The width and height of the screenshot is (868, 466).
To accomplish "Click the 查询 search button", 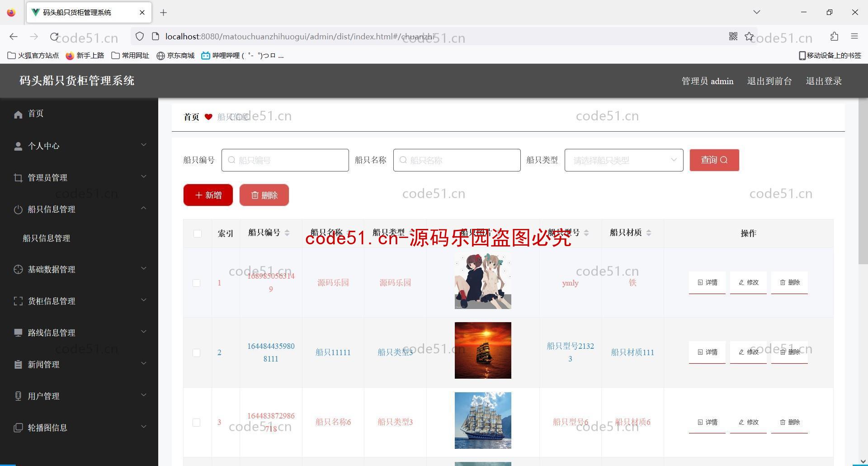I will pos(714,160).
